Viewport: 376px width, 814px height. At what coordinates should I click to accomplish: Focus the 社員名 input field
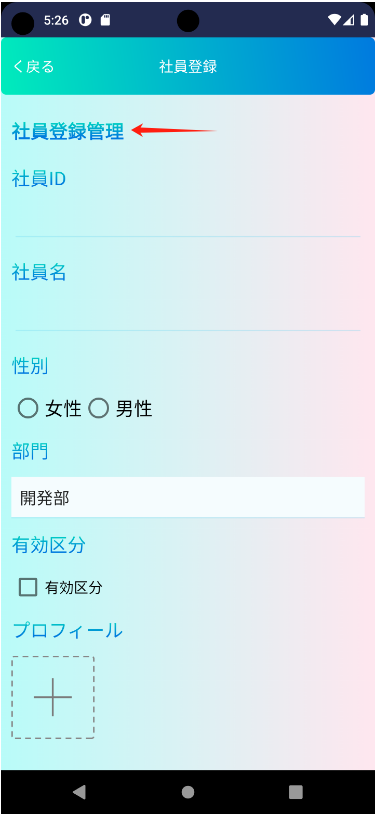coord(188,311)
